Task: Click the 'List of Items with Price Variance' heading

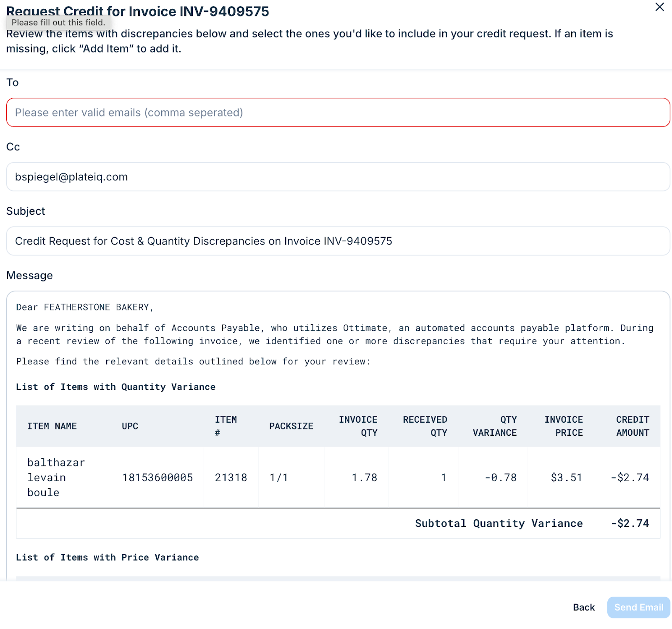Action: [x=108, y=558]
